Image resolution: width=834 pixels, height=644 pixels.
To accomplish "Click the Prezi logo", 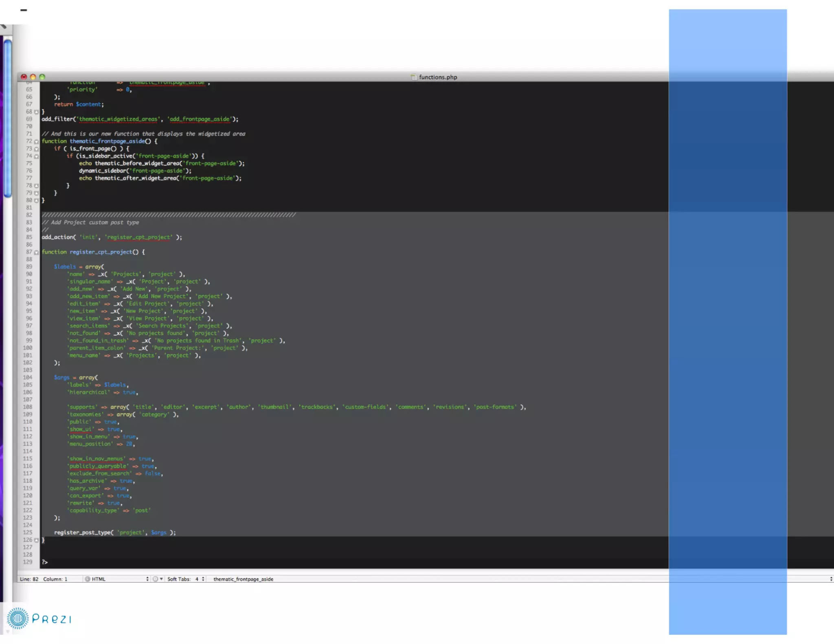I will tap(39, 619).
